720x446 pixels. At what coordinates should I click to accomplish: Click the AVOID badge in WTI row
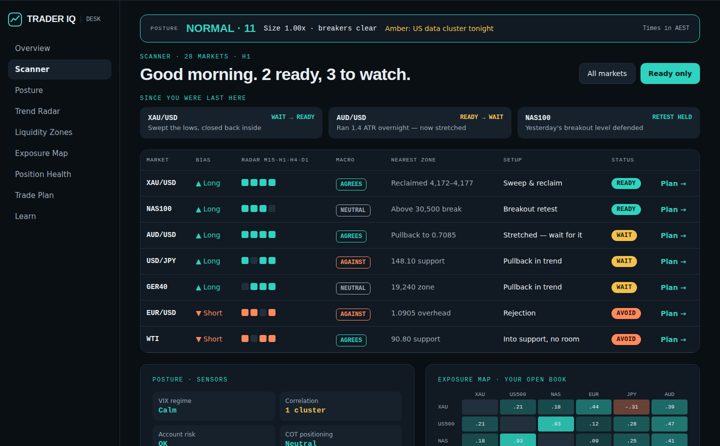[626, 339]
